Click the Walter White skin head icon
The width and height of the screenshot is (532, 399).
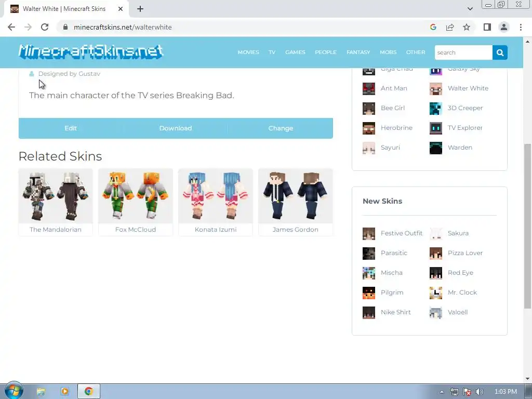coord(436,88)
